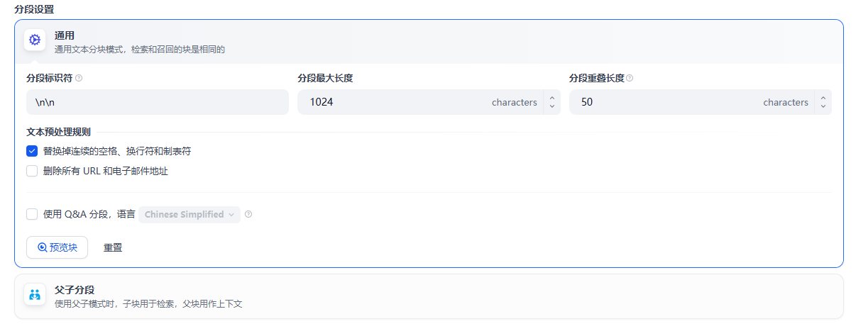
Task: Increase 分段重叠长度 with up arrow
Action: tap(823, 97)
